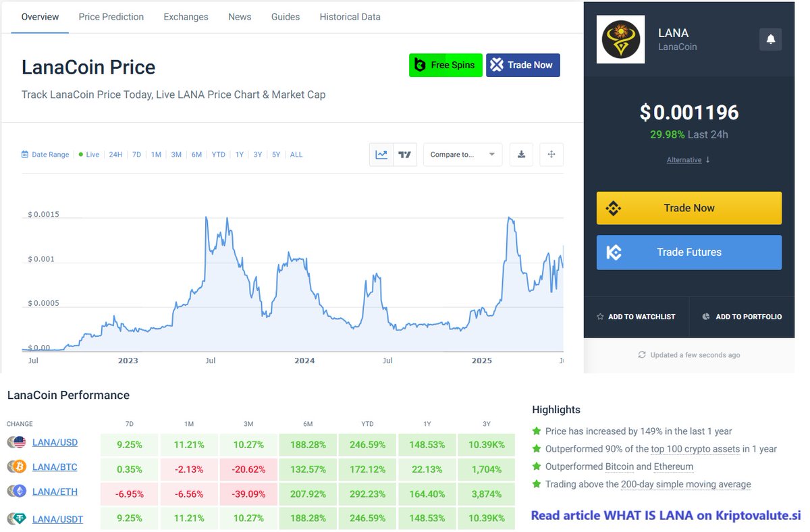Expand the chart to fullscreen
810x532 pixels.
pos(551,155)
